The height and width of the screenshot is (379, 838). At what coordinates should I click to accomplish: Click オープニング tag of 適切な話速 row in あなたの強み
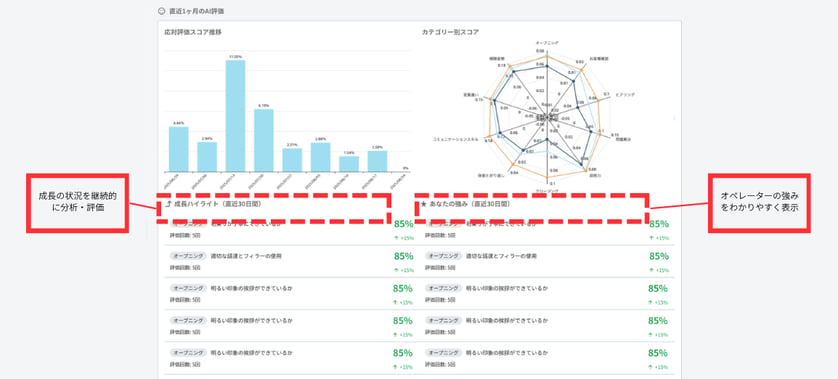point(444,257)
